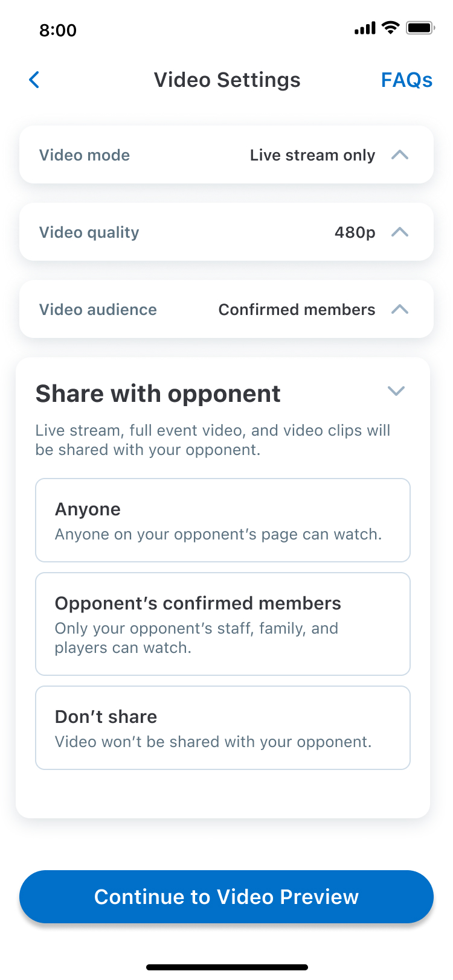Tap the Share with opponent heading
The width and height of the screenshot is (453, 980).
pyautogui.click(x=158, y=393)
